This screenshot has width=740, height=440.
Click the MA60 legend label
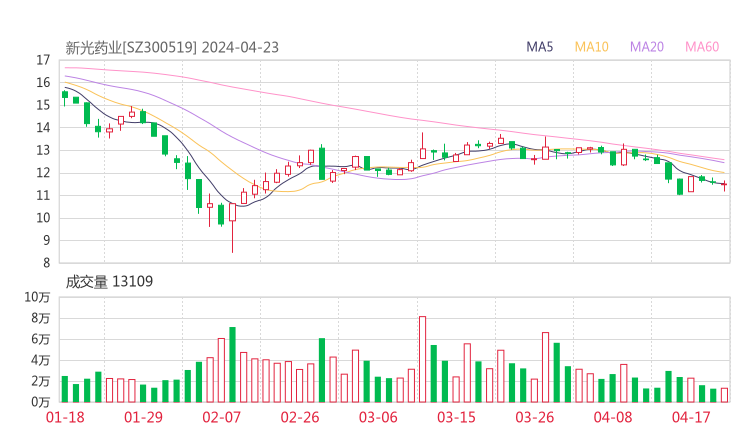tap(702, 47)
